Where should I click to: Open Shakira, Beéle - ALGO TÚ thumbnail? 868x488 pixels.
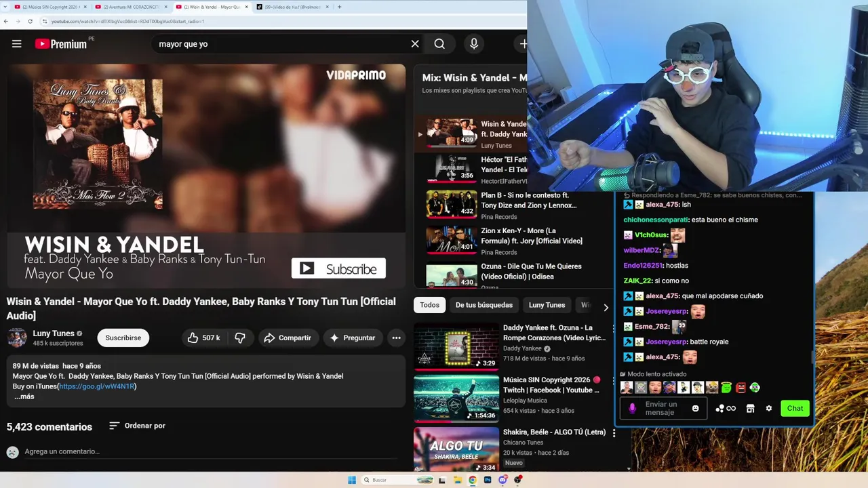(x=456, y=449)
